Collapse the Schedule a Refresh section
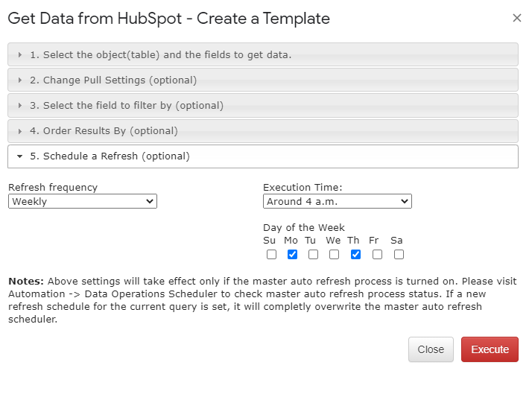This screenshot has width=532, height=403. click(x=263, y=156)
